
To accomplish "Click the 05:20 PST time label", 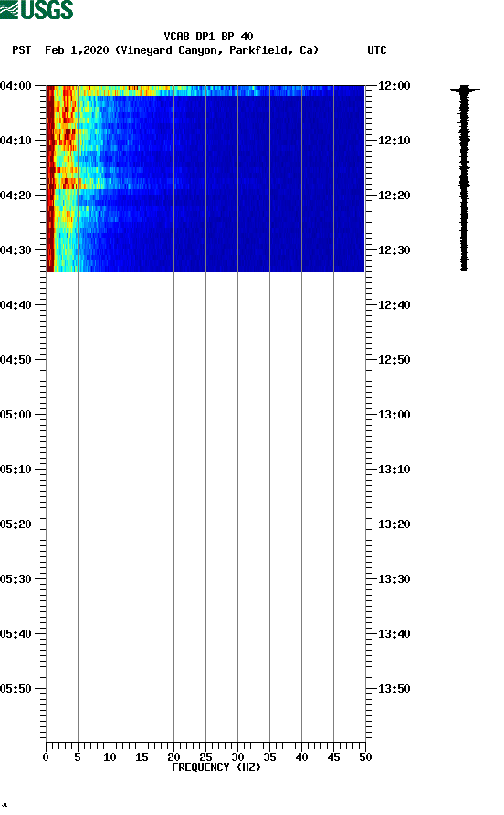I will (16, 524).
